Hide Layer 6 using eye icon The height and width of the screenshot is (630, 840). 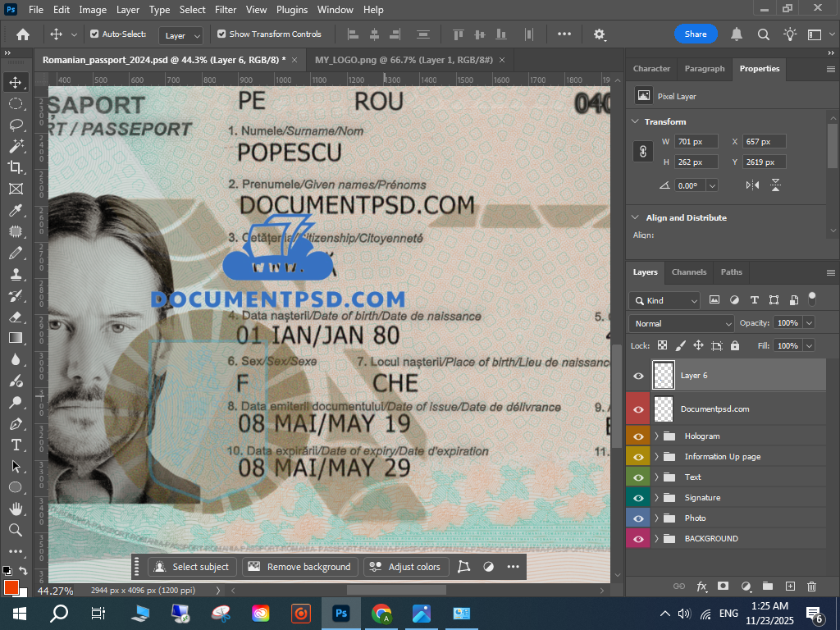pos(638,376)
